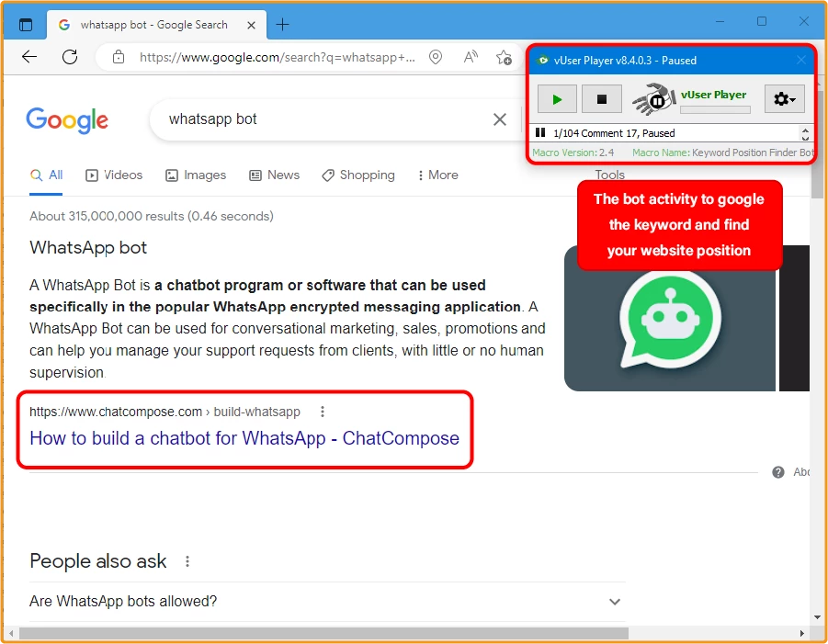Viewport: 828px width, 644px height.
Task: View site information lock icon
Action: click(119, 57)
